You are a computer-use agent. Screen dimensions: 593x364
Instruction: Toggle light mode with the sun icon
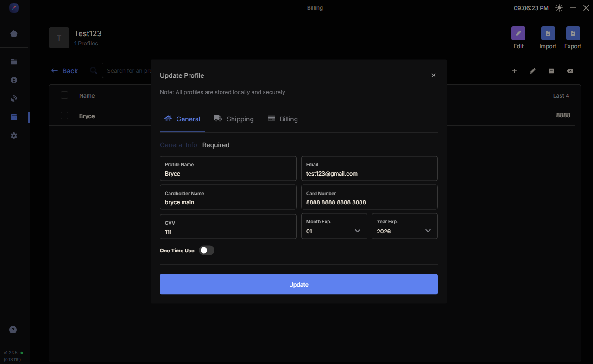(559, 8)
